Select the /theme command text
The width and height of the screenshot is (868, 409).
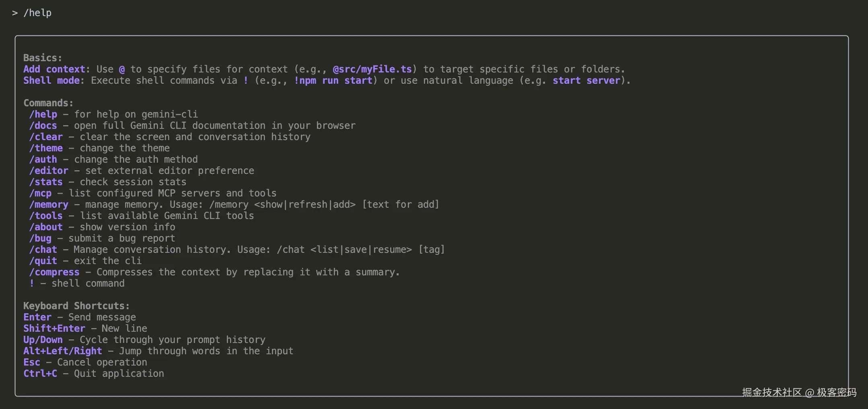[x=45, y=148]
